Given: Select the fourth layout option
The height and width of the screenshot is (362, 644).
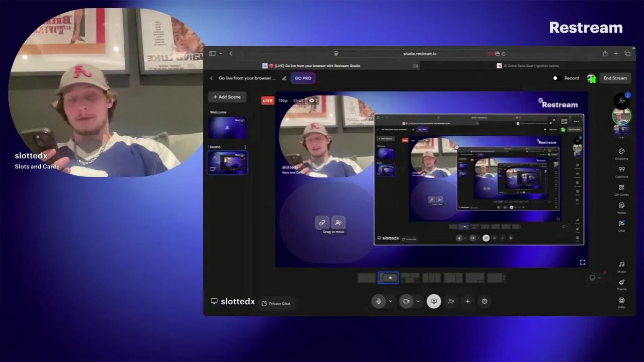Looking at the screenshot, I should [432, 278].
